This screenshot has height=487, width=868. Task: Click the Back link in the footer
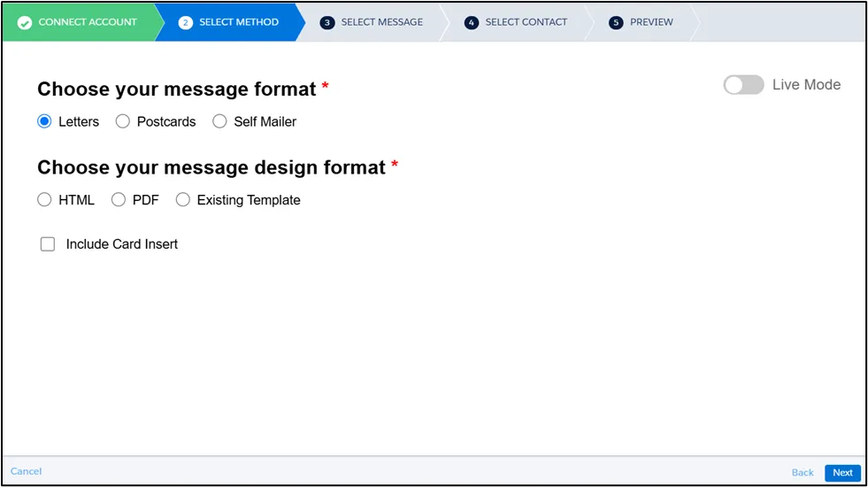point(803,473)
